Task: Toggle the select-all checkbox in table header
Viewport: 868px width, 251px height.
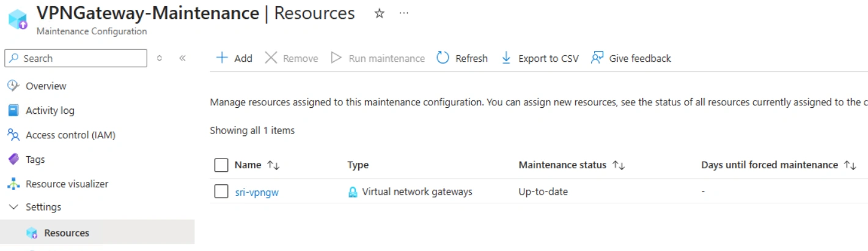Action: tap(221, 165)
